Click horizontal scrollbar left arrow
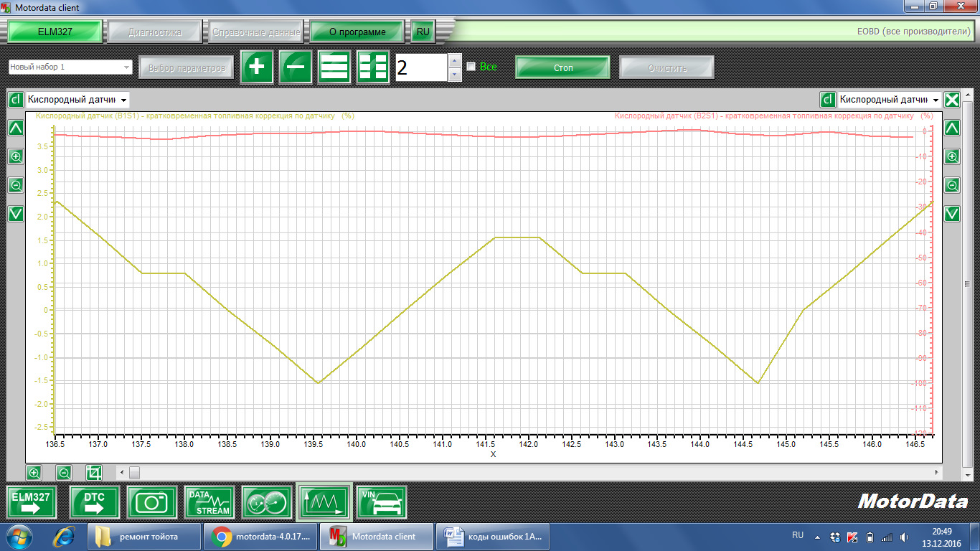Image resolution: width=980 pixels, height=551 pixels. click(121, 473)
